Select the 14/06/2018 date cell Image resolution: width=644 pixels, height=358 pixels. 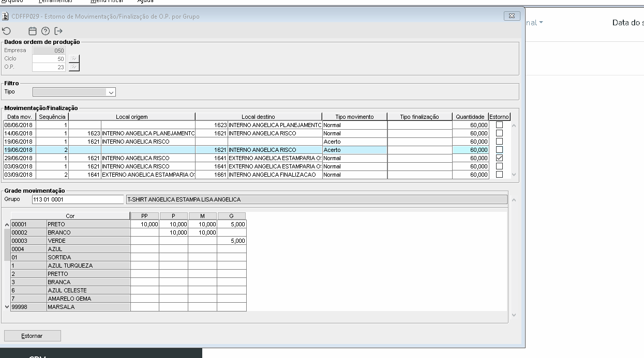(x=20, y=133)
